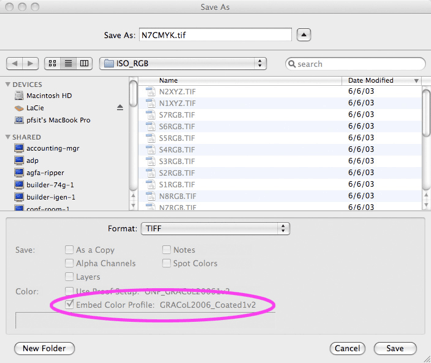431x363 pixels.
Task: Toggle the Use Proof Setup checkbox
Action: tap(69, 291)
